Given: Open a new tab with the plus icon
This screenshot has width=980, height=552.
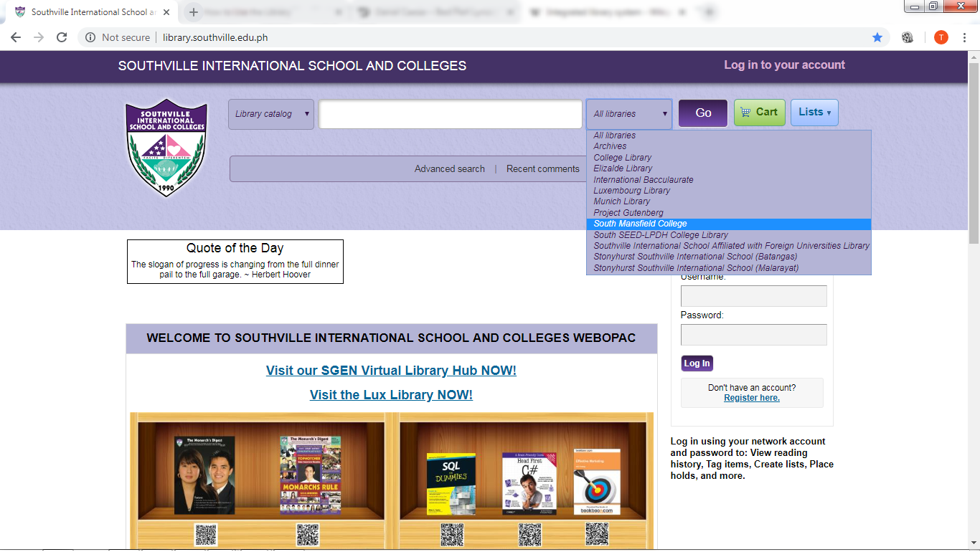Looking at the screenshot, I should [193, 12].
